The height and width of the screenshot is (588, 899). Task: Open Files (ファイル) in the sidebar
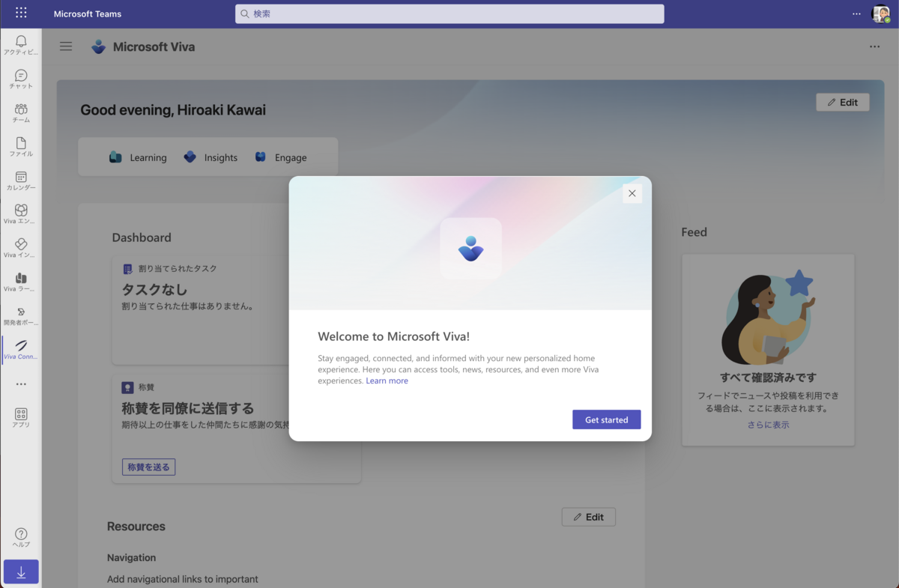click(x=21, y=147)
